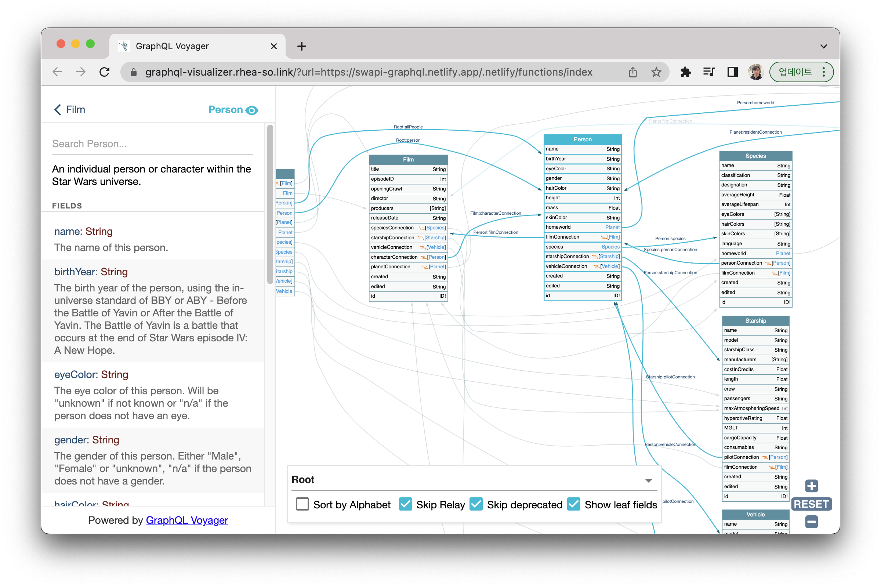Expand the tab search chevron
Image resolution: width=881 pixels, height=588 pixels.
pos(823,47)
